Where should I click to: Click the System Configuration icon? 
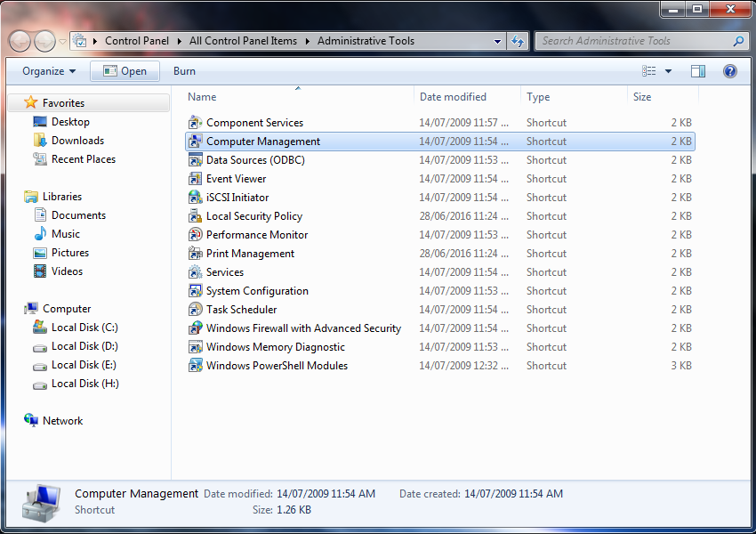click(196, 291)
